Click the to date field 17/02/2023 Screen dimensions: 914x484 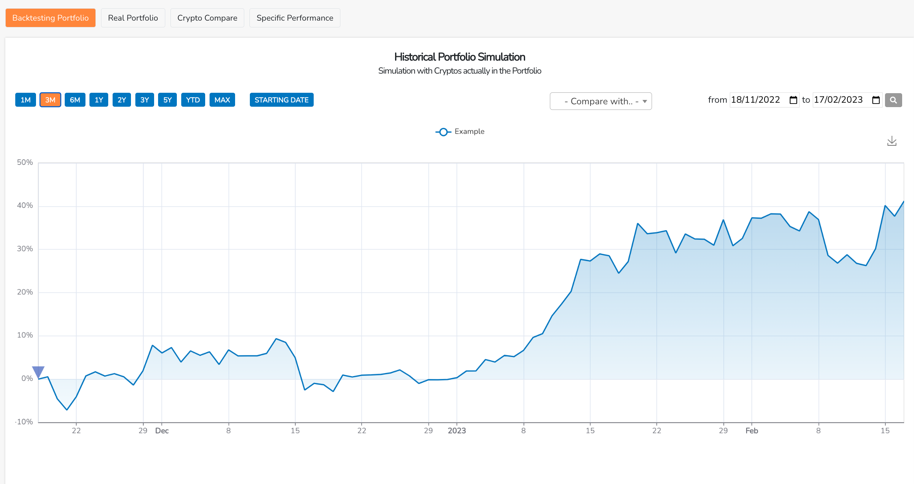coord(839,100)
